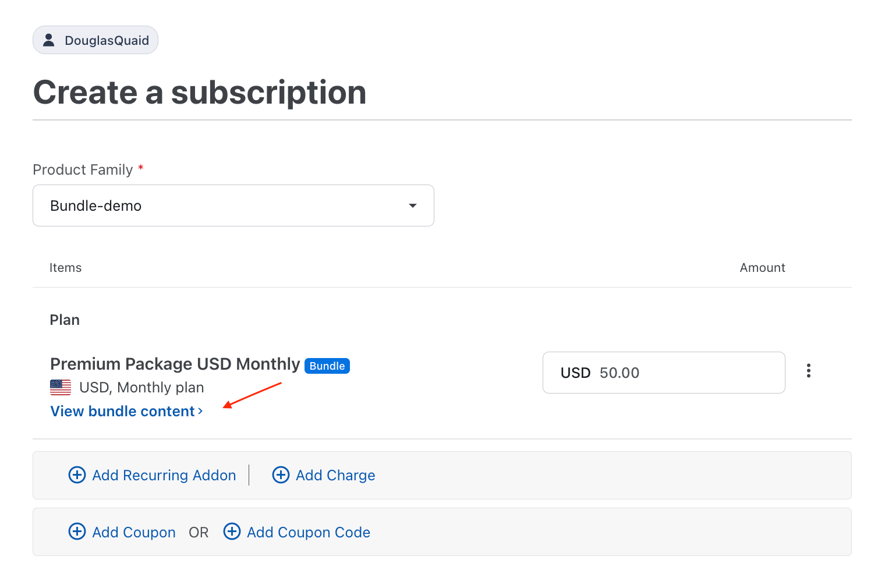The image size is (885, 588).
Task: Click the plus icon beside Add Coupon Code
Action: pos(232,531)
